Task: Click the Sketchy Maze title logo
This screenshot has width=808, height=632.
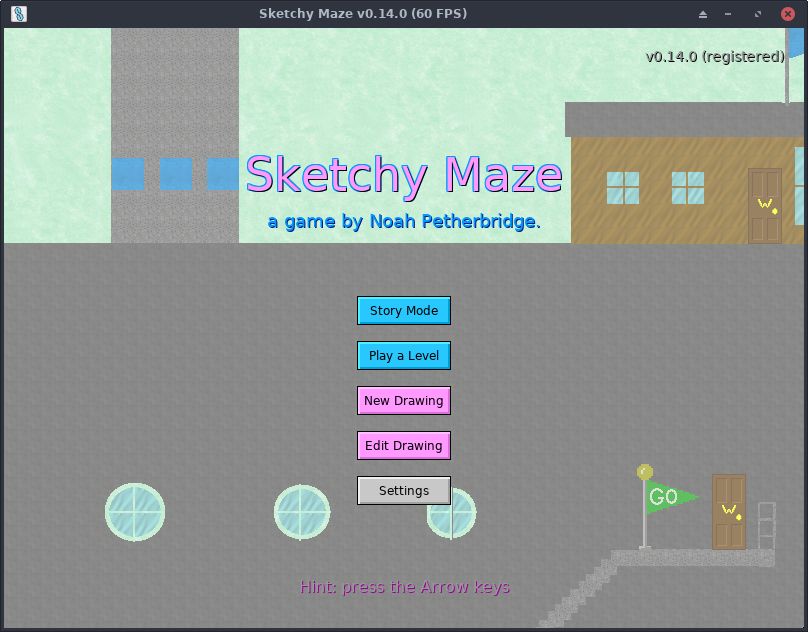Action: point(404,175)
